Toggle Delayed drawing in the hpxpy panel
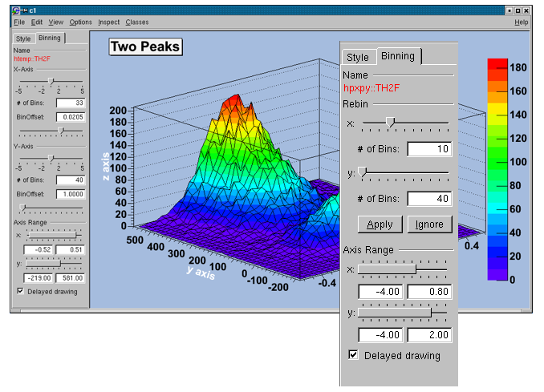The image size is (544, 392). [353, 355]
